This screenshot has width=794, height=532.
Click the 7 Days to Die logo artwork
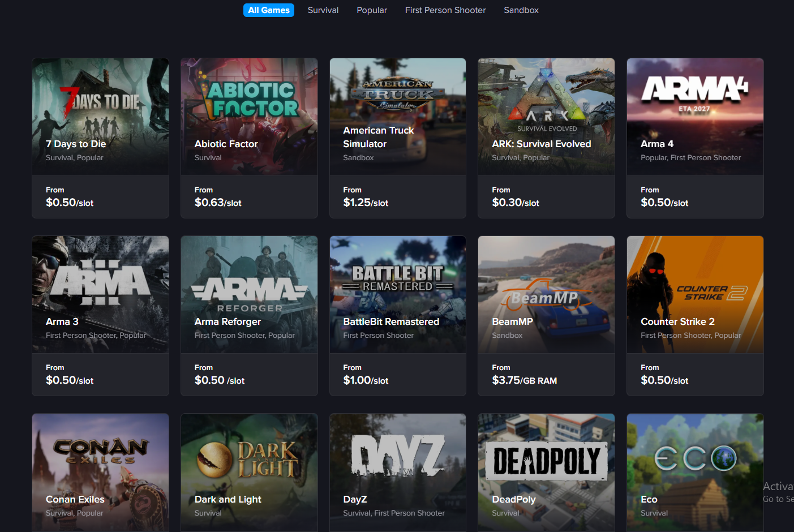(100, 102)
